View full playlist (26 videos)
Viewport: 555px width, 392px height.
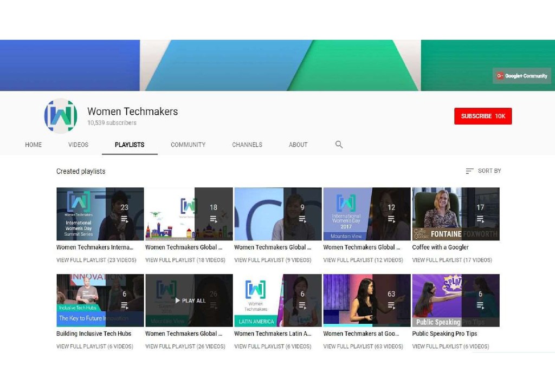(x=185, y=347)
